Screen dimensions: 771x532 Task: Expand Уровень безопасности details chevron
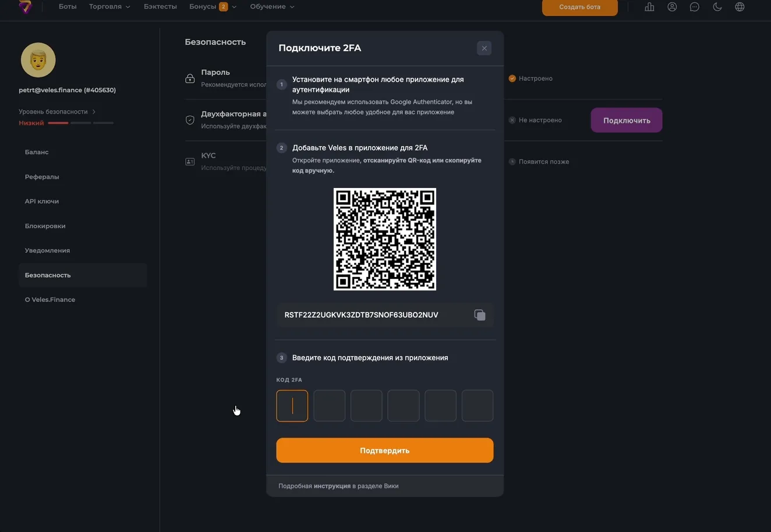[x=94, y=112]
